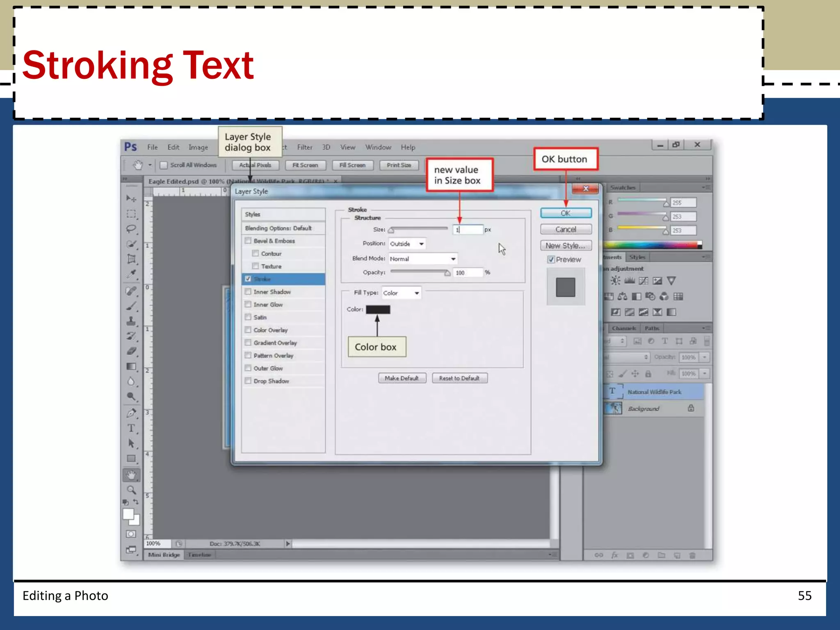The image size is (840, 630).
Task: Click the Delete layer trash icon
Action: (692, 555)
